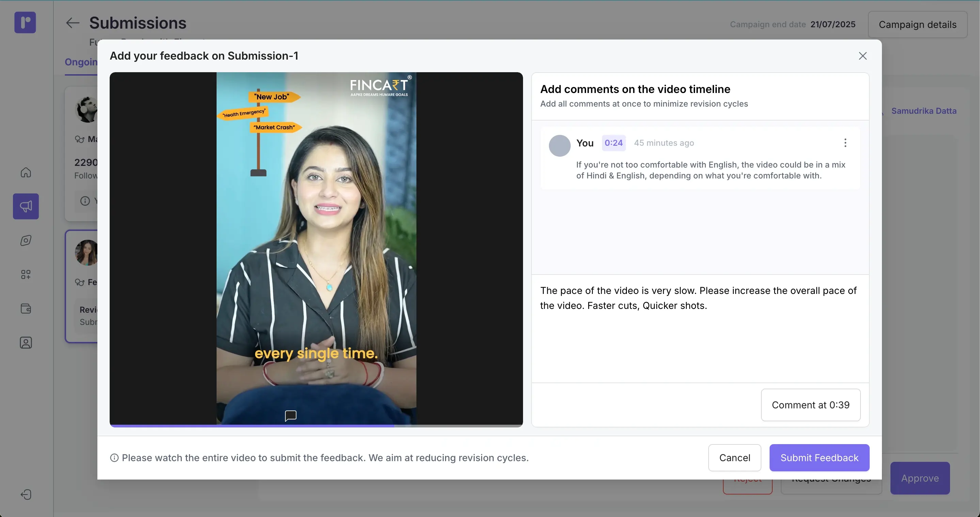Viewport: 980px width, 517px height.
Task: Open the rocket-shaped sidebar icon
Action: [x=26, y=240]
